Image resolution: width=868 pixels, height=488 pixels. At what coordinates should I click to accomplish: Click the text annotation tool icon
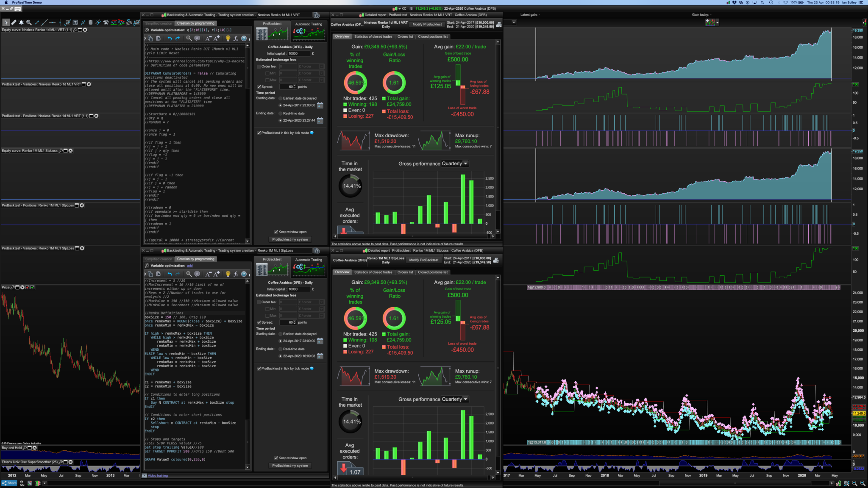pyautogui.click(x=75, y=22)
